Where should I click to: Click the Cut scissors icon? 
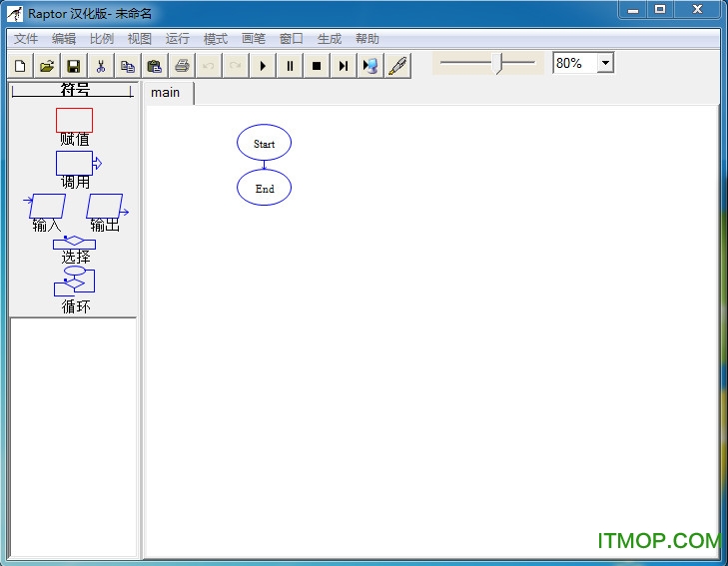click(100, 66)
